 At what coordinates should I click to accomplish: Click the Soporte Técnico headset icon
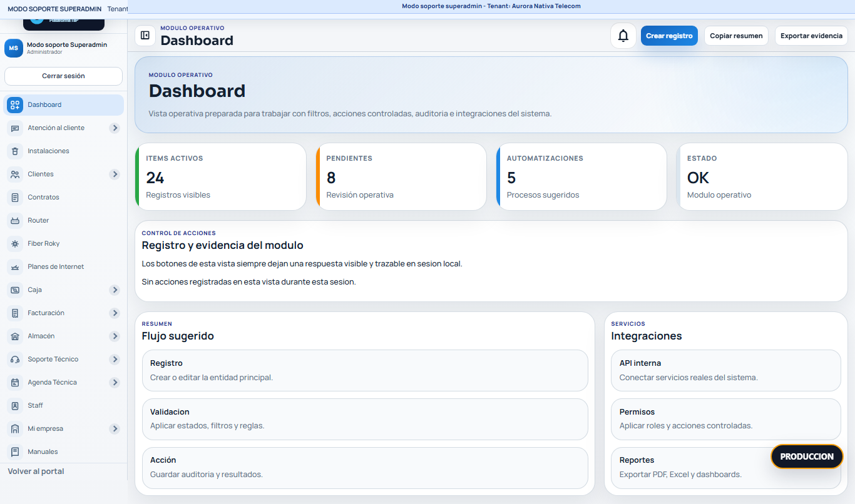[x=15, y=360]
